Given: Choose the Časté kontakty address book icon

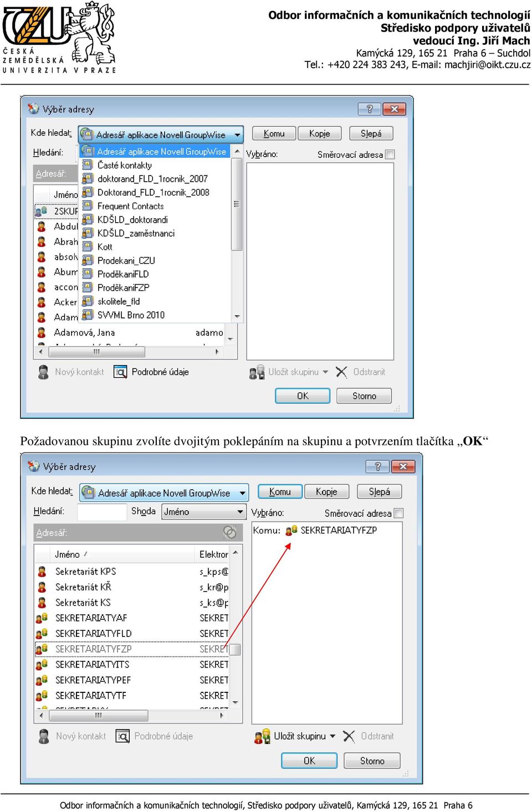Looking at the screenshot, I should (88, 165).
